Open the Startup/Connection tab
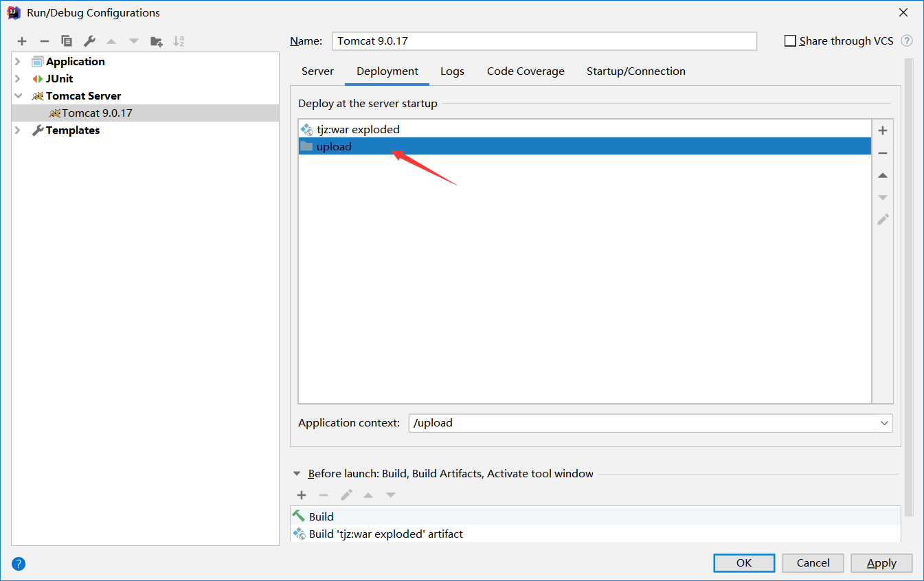 pos(636,71)
